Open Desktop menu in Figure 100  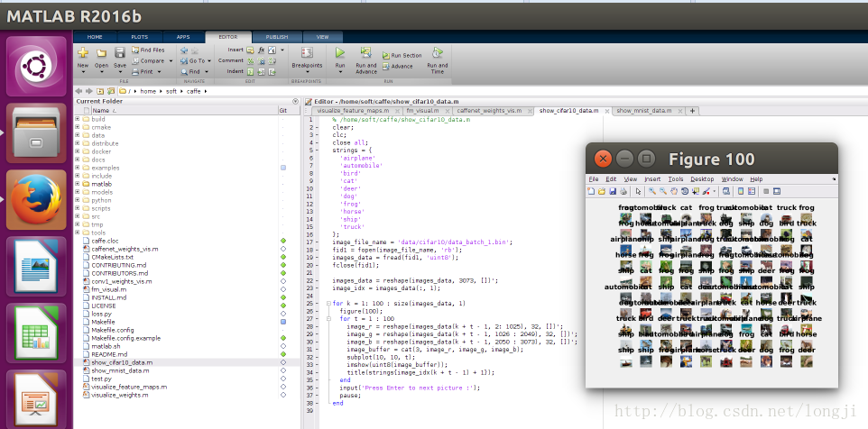702,179
